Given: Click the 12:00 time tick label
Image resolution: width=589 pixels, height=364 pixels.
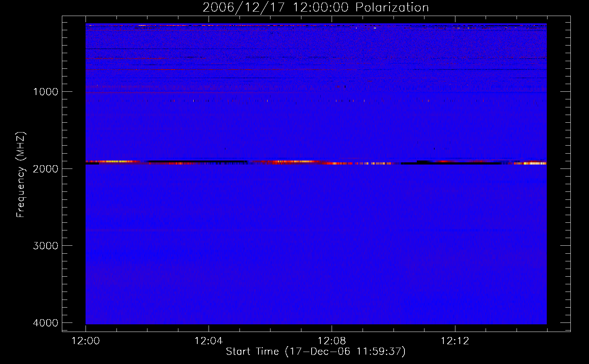Looking at the screenshot, I should (x=86, y=341).
